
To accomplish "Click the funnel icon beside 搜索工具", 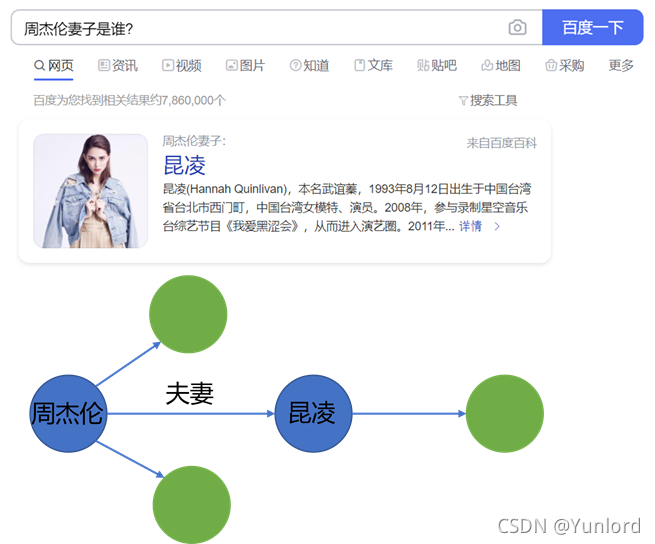I will point(463,101).
